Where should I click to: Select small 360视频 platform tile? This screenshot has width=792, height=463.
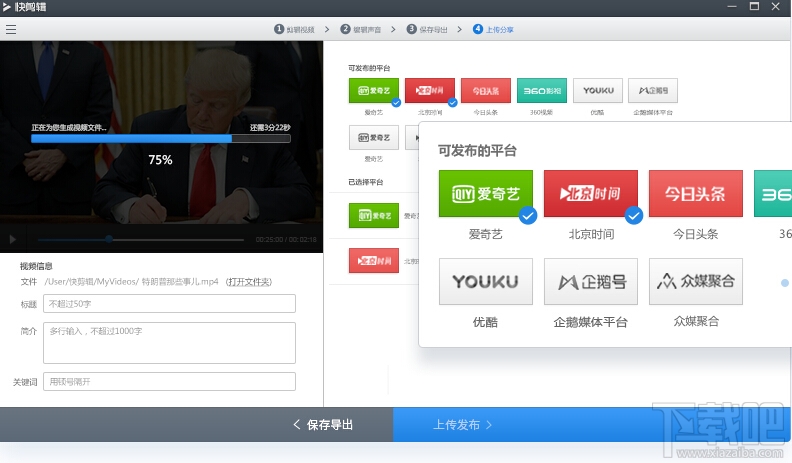click(542, 91)
